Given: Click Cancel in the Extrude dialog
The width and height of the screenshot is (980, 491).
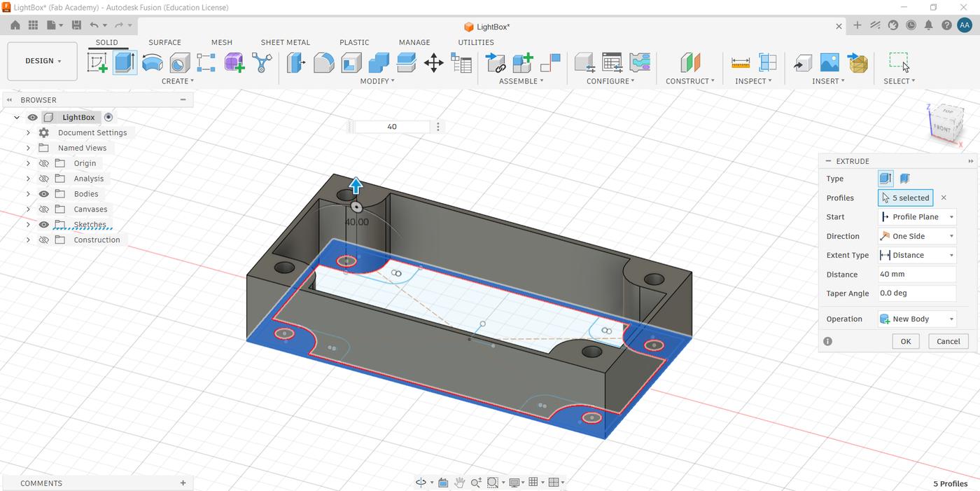Looking at the screenshot, I should [x=948, y=341].
